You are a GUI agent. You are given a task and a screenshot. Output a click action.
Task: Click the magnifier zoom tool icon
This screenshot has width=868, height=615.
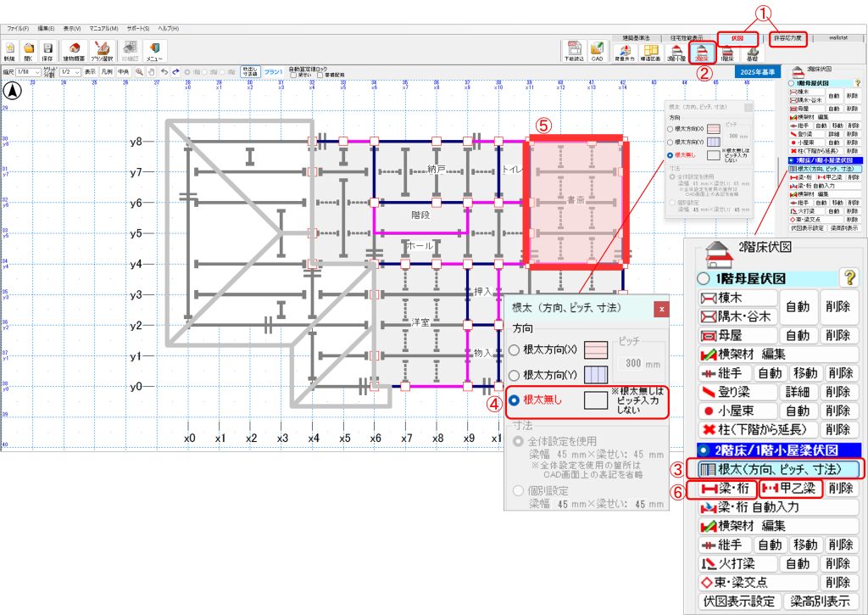(140, 72)
